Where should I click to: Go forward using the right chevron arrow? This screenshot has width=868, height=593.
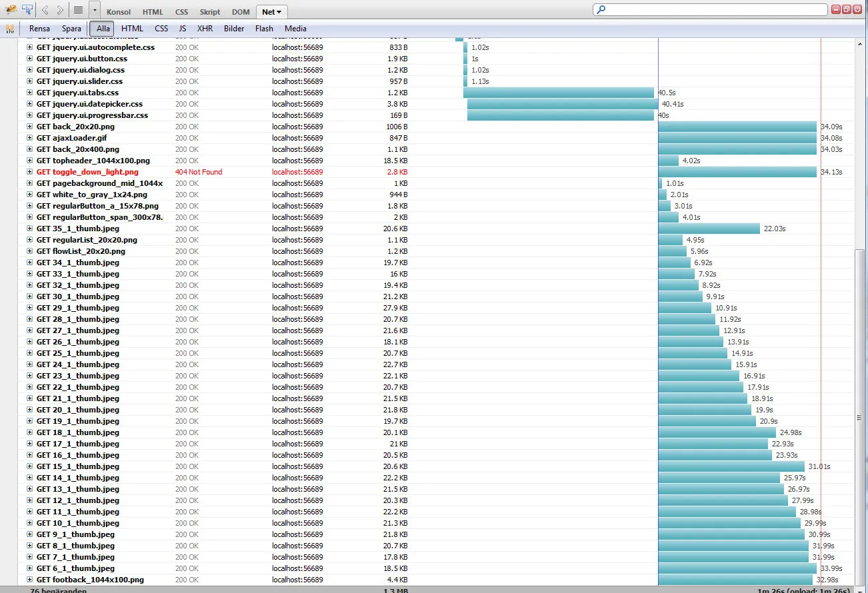pos(61,10)
